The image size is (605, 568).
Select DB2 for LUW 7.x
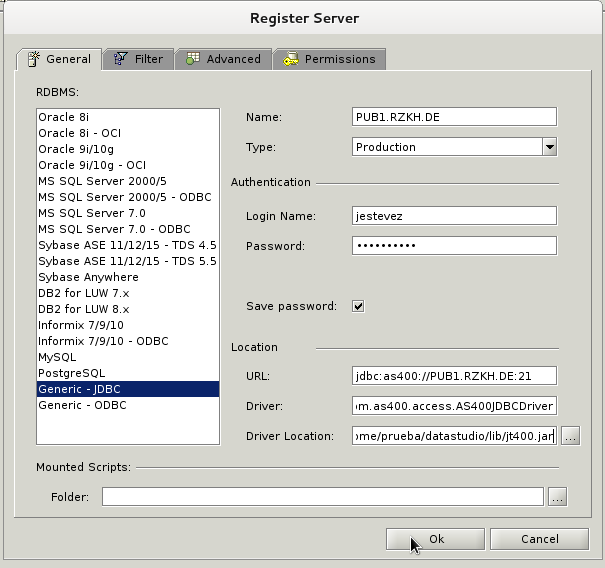[128, 293]
